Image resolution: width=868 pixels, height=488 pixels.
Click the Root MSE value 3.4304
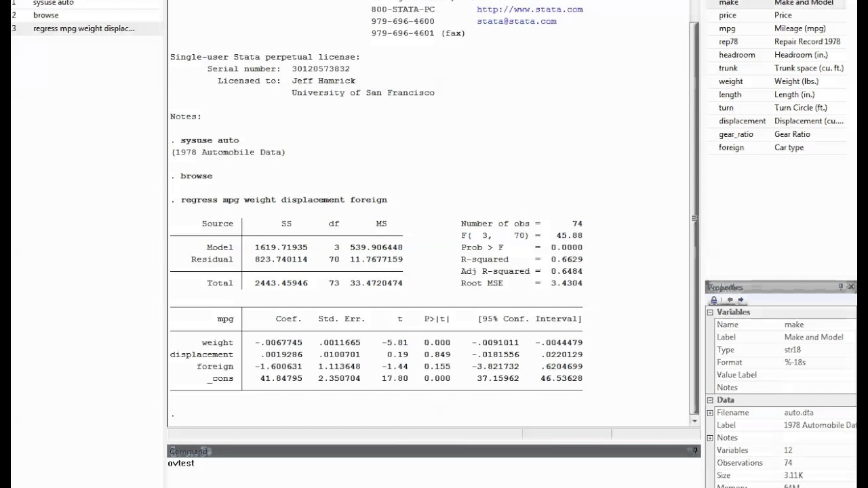(x=566, y=283)
